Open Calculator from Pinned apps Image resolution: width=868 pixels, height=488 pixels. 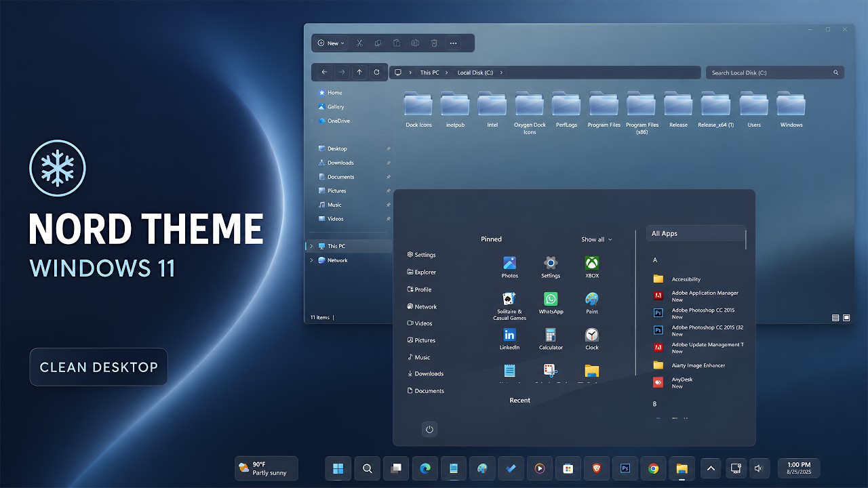pyautogui.click(x=551, y=339)
